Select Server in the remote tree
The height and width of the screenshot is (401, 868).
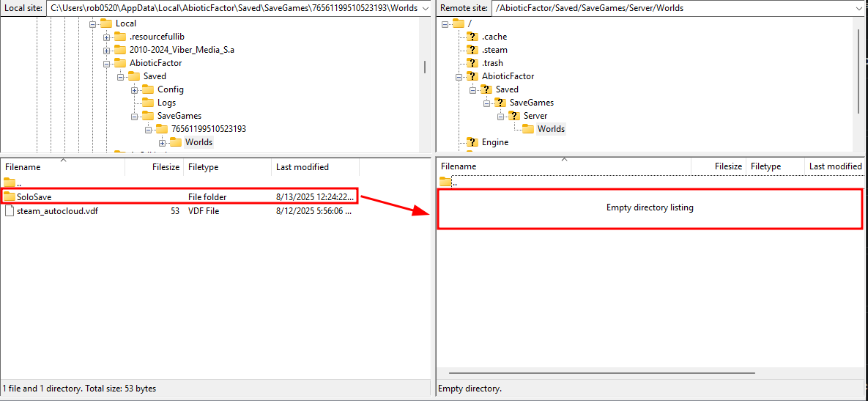[535, 116]
